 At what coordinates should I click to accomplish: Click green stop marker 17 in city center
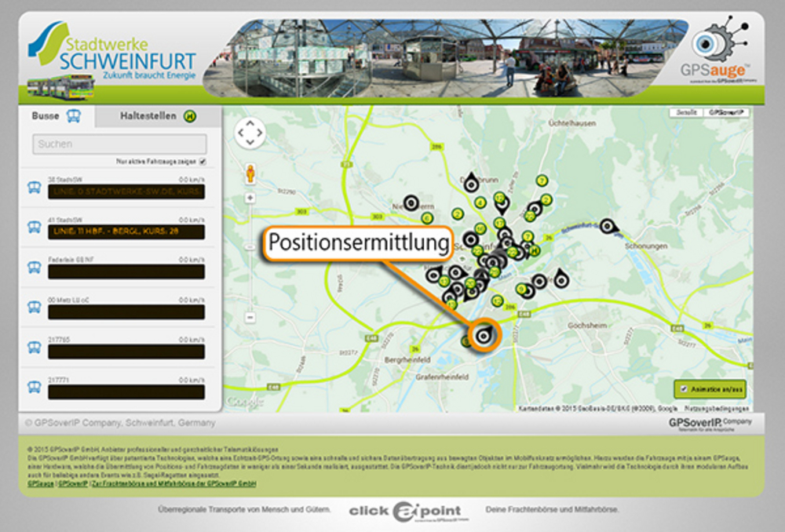(498, 223)
